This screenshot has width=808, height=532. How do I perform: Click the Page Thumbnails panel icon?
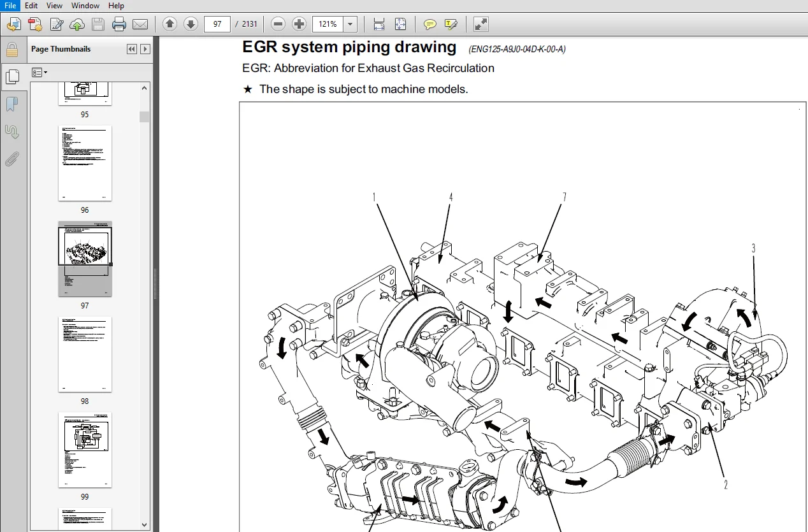click(11, 77)
